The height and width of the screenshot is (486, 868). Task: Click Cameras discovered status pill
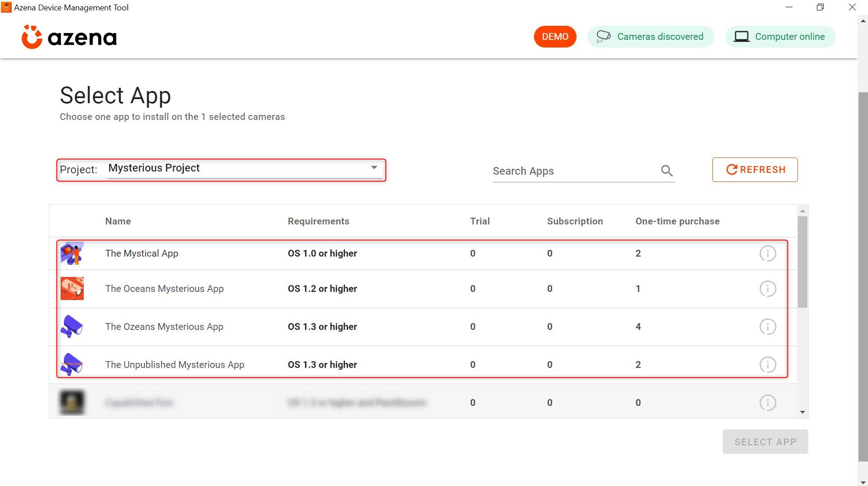(651, 37)
